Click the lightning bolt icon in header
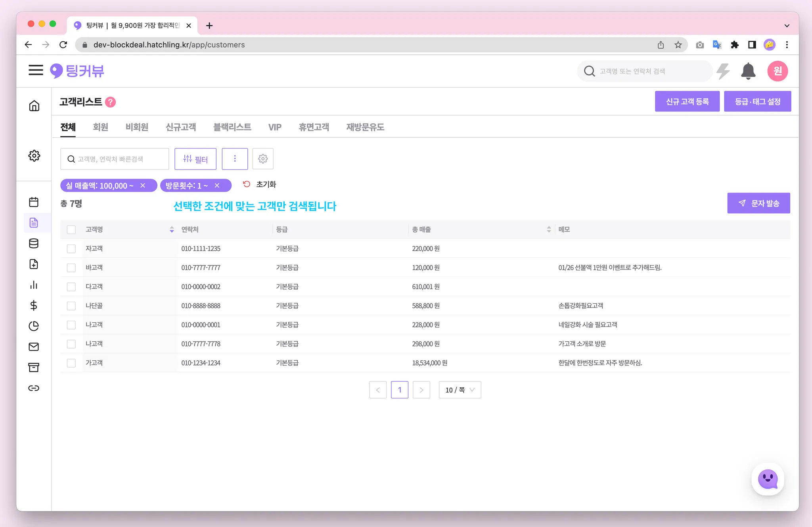Viewport: 812px width, 527px height. [723, 71]
